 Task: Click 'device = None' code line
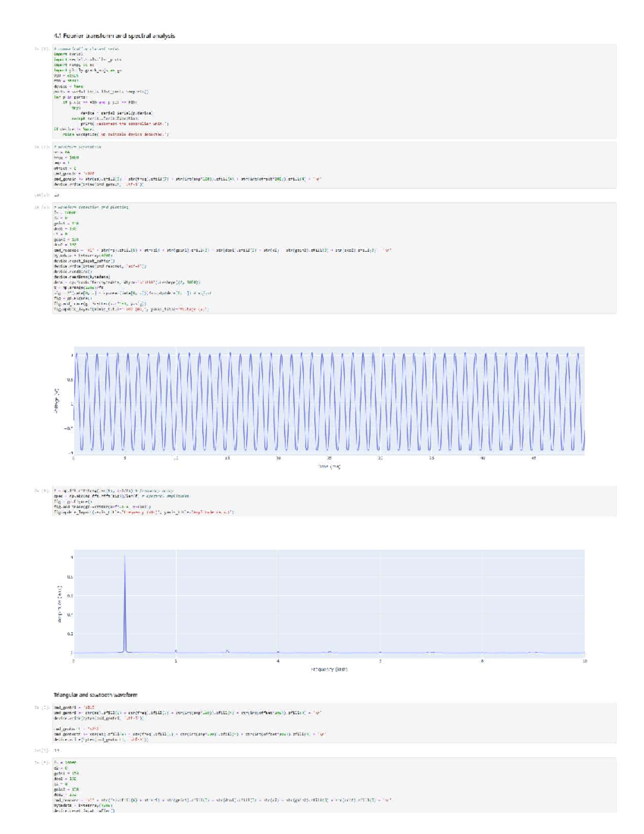[69, 86]
